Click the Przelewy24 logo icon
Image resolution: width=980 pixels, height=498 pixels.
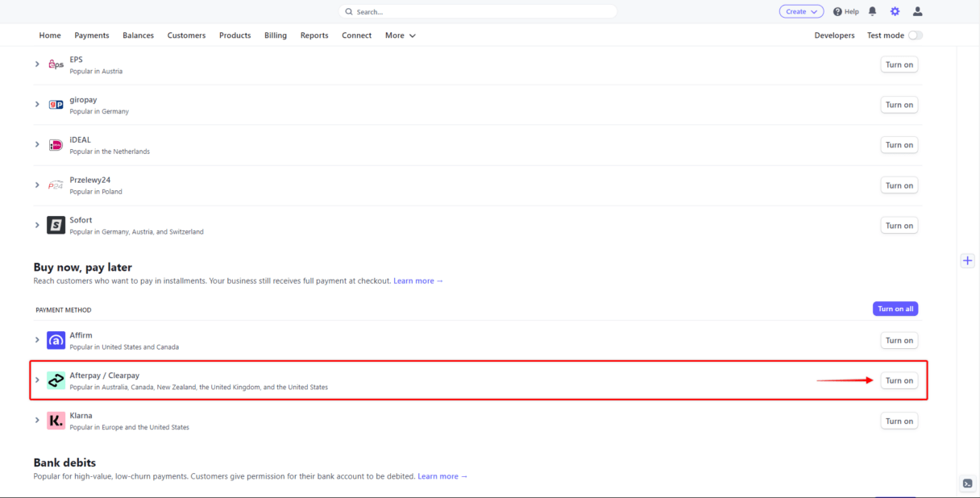tap(56, 185)
